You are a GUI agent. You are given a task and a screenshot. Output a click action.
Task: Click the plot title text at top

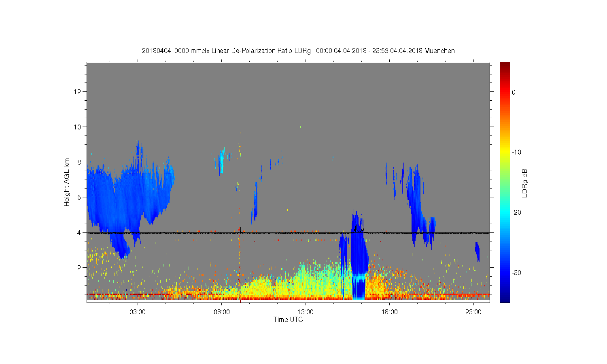point(298,51)
